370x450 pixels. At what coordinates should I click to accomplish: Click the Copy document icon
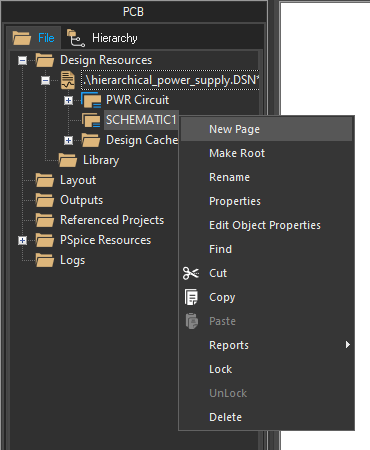[x=191, y=297]
